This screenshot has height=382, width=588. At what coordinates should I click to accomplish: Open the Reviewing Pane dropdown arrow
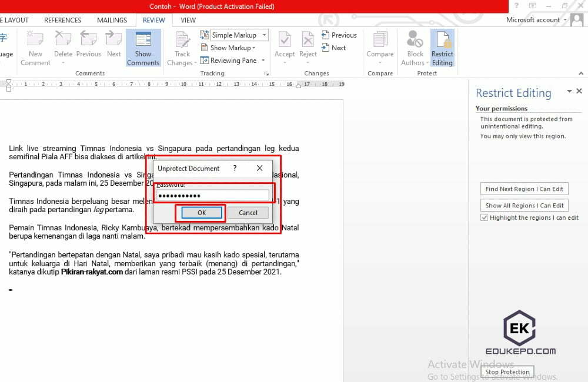(x=263, y=61)
